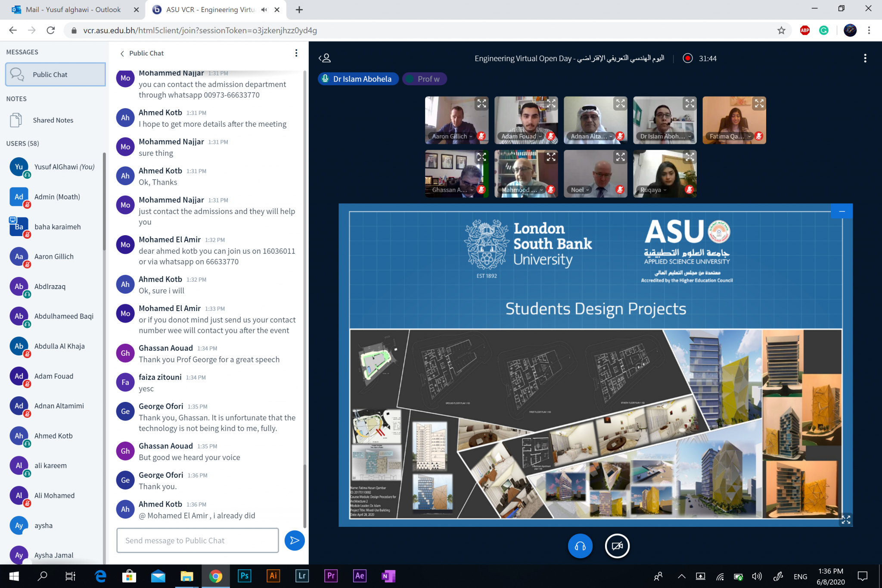Open Windows Start menu
Screen dimensions: 882x588
[x=14, y=576]
